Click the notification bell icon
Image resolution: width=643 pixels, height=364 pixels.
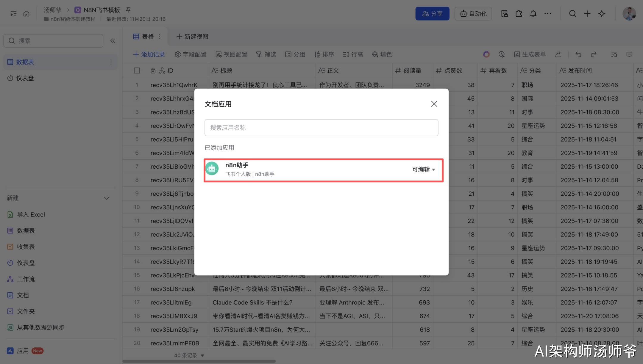click(x=533, y=14)
